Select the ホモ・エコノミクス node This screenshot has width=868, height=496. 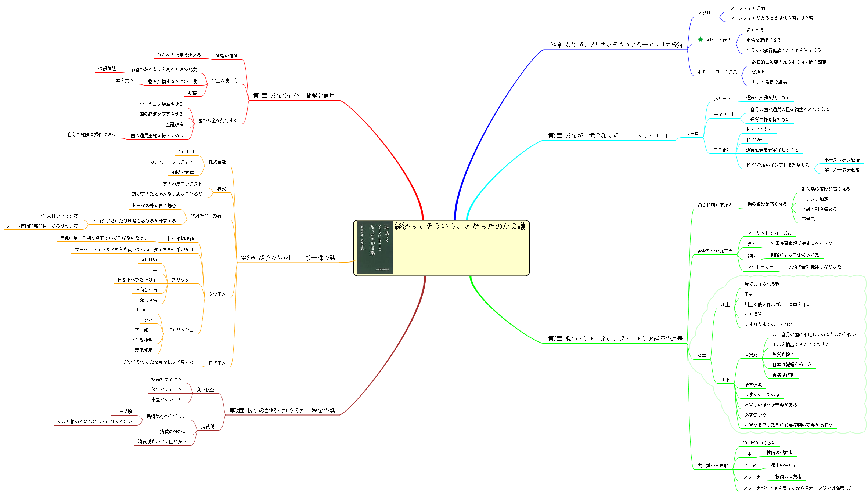tap(717, 72)
